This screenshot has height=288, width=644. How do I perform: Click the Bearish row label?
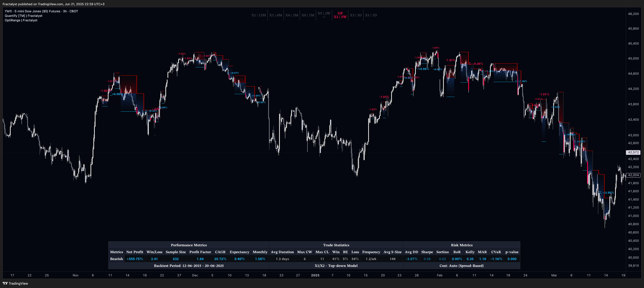pyautogui.click(x=117, y=259)
